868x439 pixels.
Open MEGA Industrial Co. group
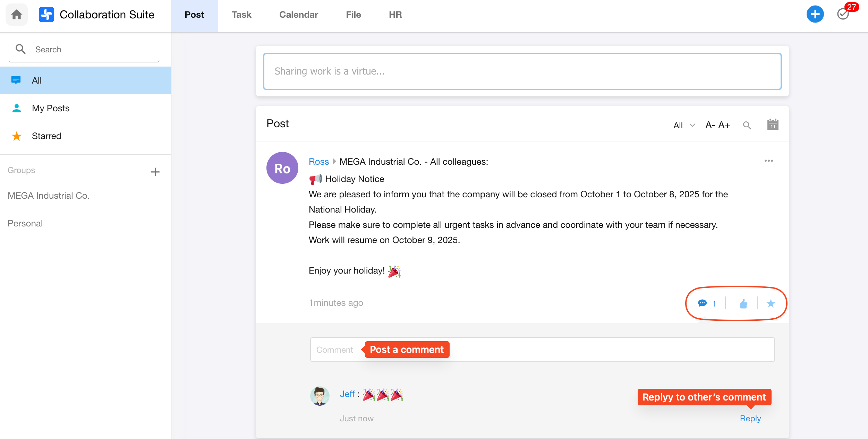(x=49, y=196)
